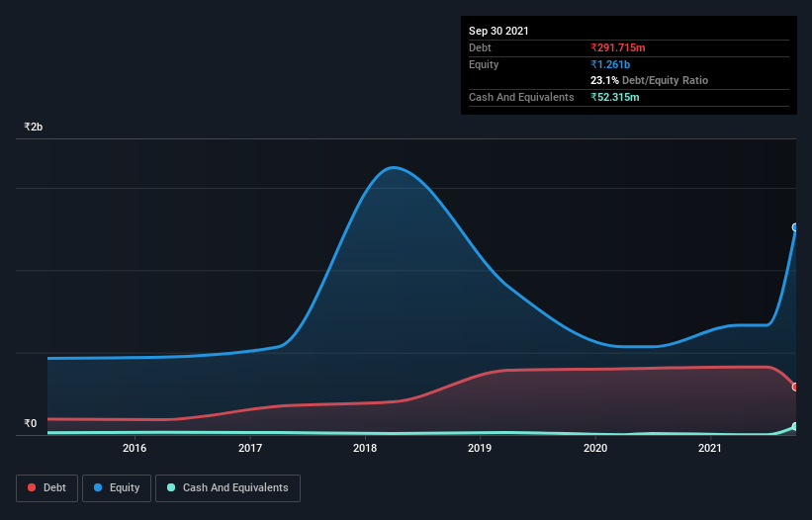Click the 2020 x-axis label
The width and height of the screenshot is (812, 520).
pos(595,448)
